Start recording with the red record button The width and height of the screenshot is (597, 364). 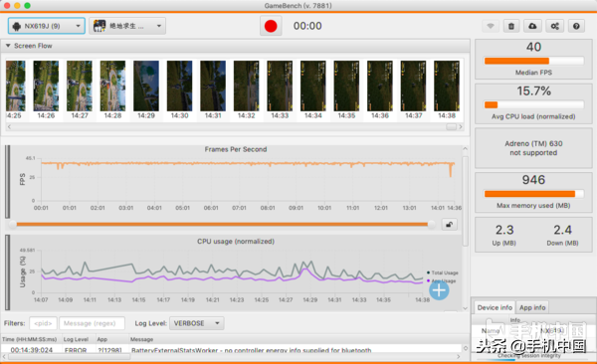click(x=271, y=26)
